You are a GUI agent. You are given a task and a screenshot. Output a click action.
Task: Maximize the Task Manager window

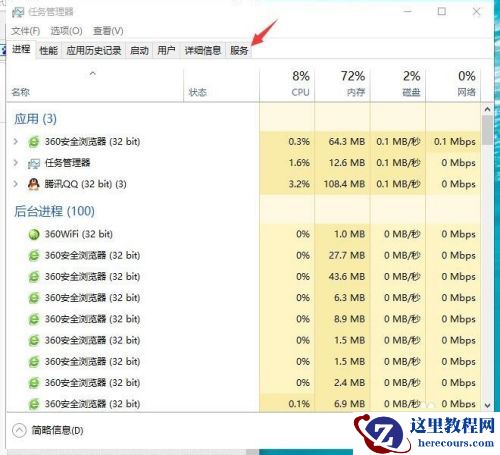(x=442, y=12)
